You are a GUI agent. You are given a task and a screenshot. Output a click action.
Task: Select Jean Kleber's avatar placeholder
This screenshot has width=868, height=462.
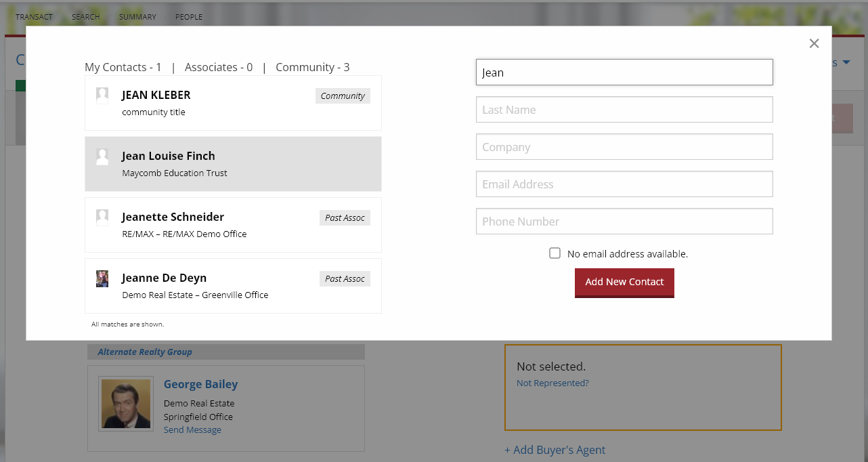coord(102,94)
